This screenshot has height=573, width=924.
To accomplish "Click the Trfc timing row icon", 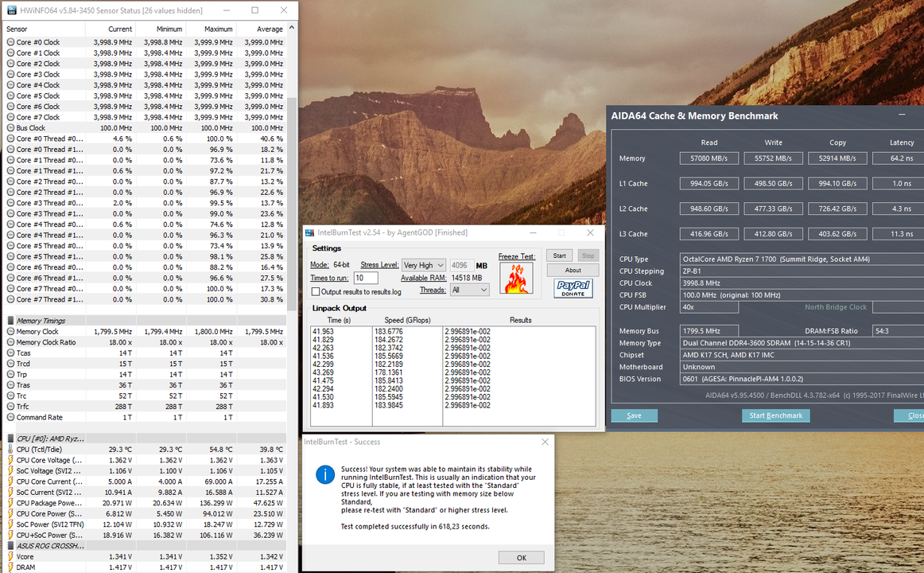I will tap(10, 407).
